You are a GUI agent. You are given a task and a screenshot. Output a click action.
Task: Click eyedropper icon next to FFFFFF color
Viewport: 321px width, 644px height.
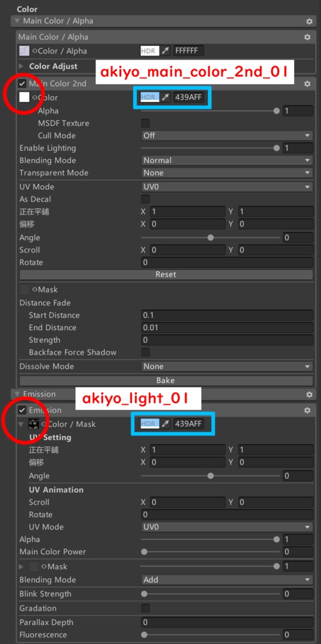[165, 51]
